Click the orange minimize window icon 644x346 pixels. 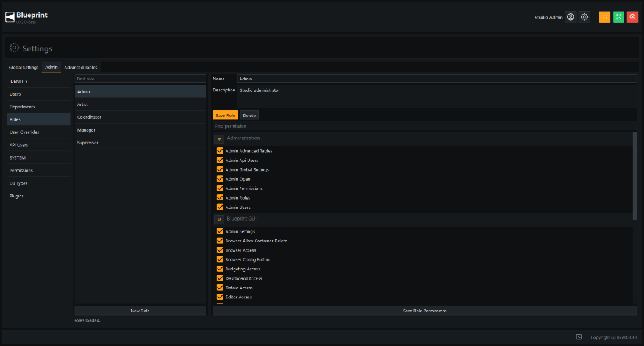tap(604, 17)
